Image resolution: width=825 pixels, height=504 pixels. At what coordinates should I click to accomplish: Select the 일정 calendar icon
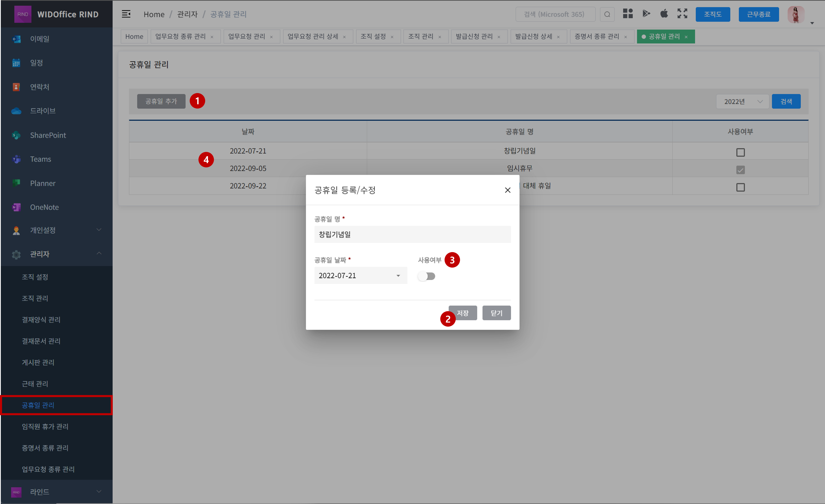pyautogui.click(x=16, y=63)
